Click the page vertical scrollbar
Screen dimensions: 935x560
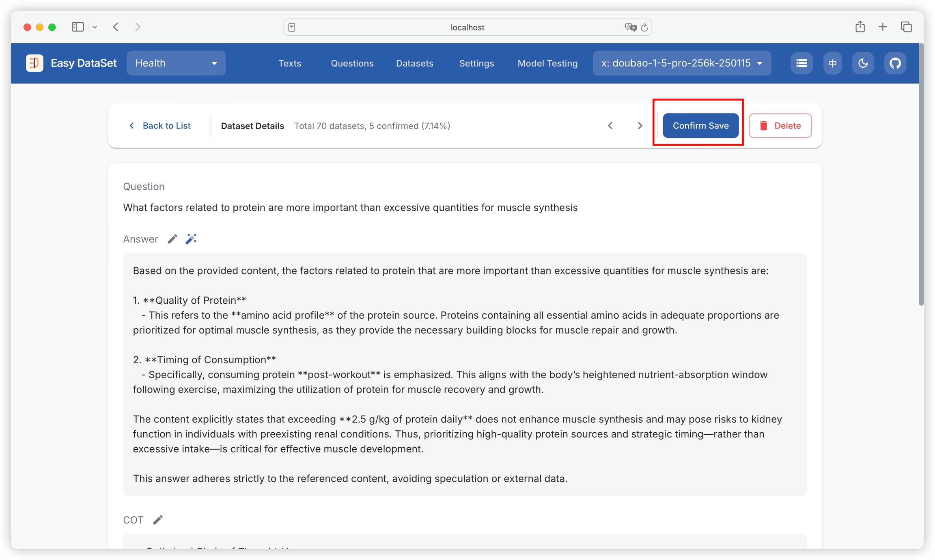pos(921,174)
